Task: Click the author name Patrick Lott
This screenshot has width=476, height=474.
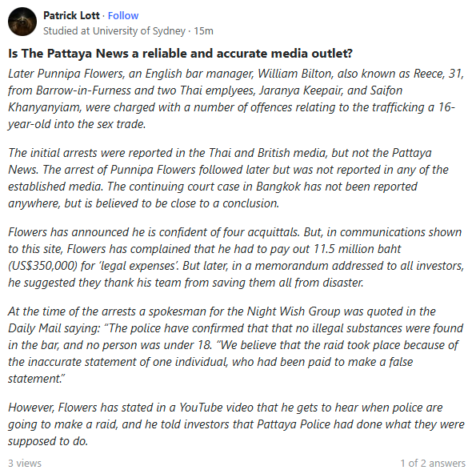Action: 71,15
